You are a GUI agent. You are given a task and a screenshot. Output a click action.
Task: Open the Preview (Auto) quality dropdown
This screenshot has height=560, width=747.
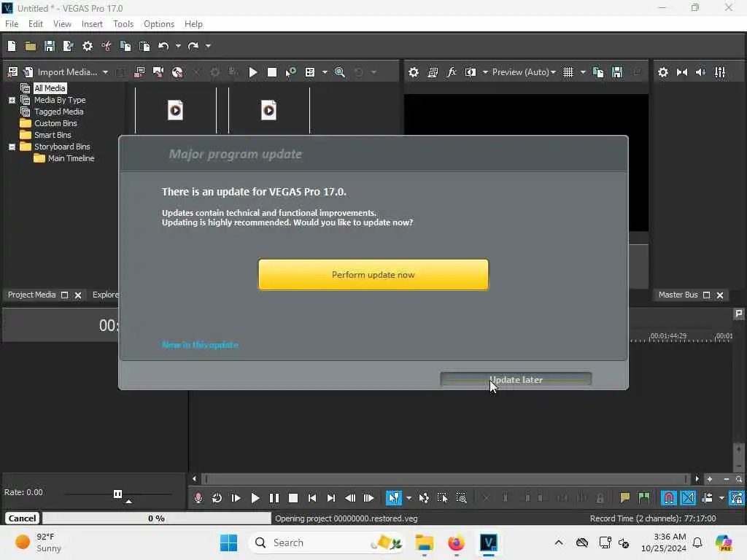[x=524, y=72]
